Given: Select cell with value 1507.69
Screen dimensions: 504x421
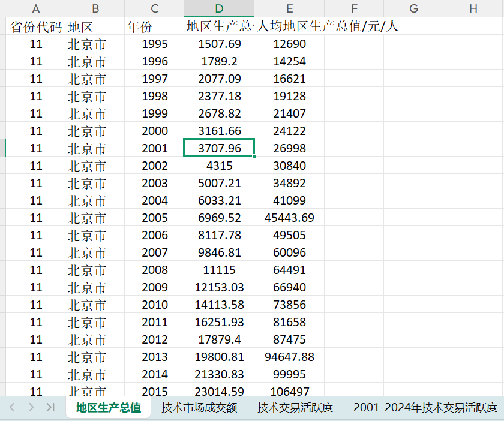Looking at the screenshot, I should (219, 44).
